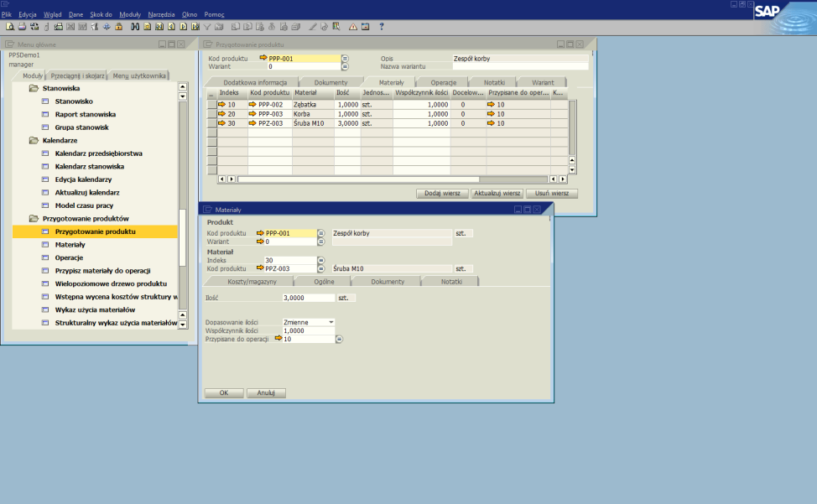Go to Last data record icon
The image size is (817, 504).
tap(195, 27)
